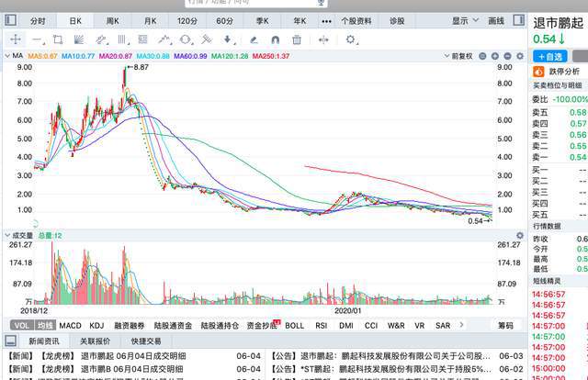This screenshot has width=588, height=380.
Task: Click the trash icon to delete drawings
Action: point(297,39)
